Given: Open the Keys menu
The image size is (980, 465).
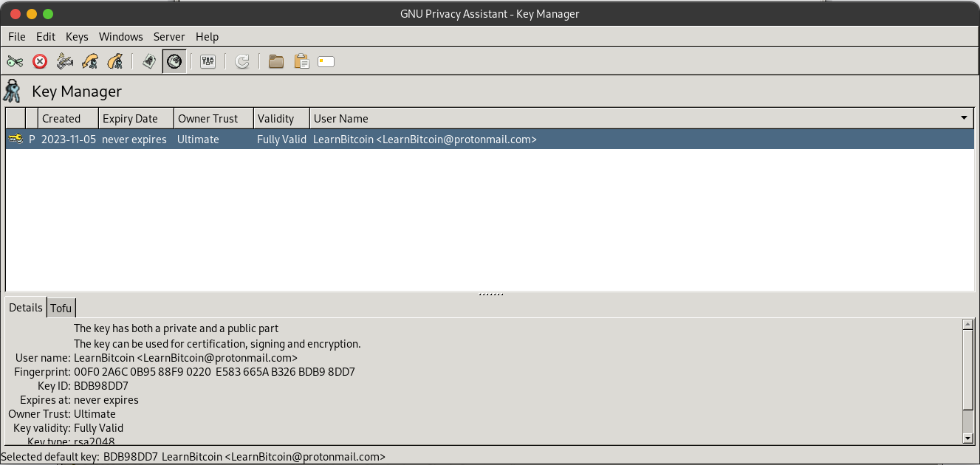Looking at the screenshot, I should pos(77,36).
